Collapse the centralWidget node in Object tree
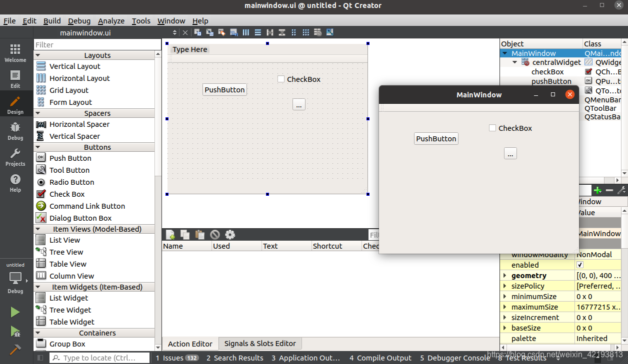This screenshot has height=364, width=628. pos(515,62)
